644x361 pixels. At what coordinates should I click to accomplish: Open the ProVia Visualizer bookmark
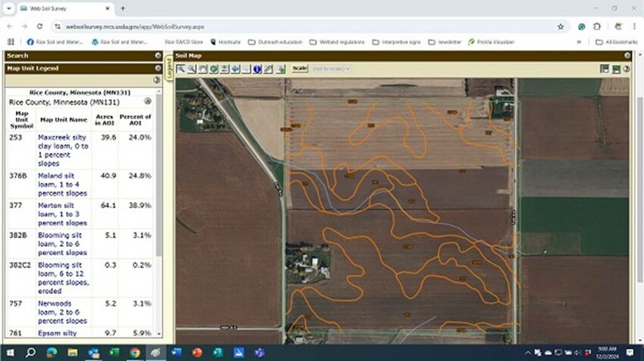(491, 42)
